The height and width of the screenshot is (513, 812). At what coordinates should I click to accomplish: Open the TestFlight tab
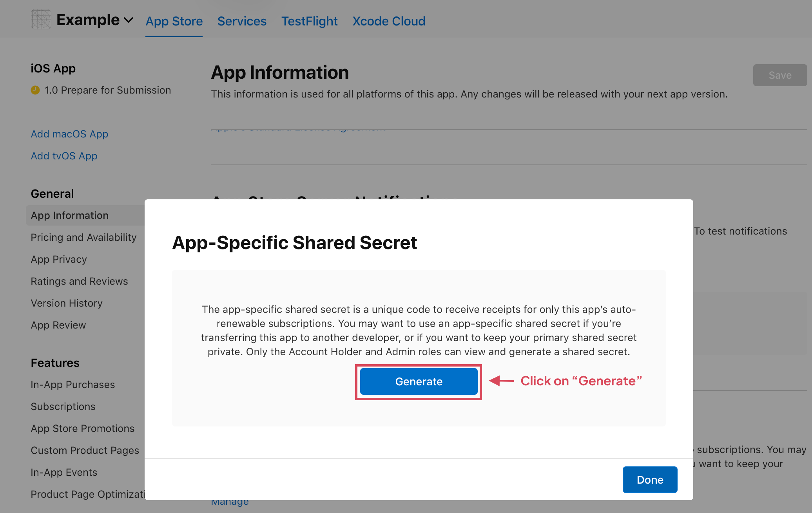[309, 21]
